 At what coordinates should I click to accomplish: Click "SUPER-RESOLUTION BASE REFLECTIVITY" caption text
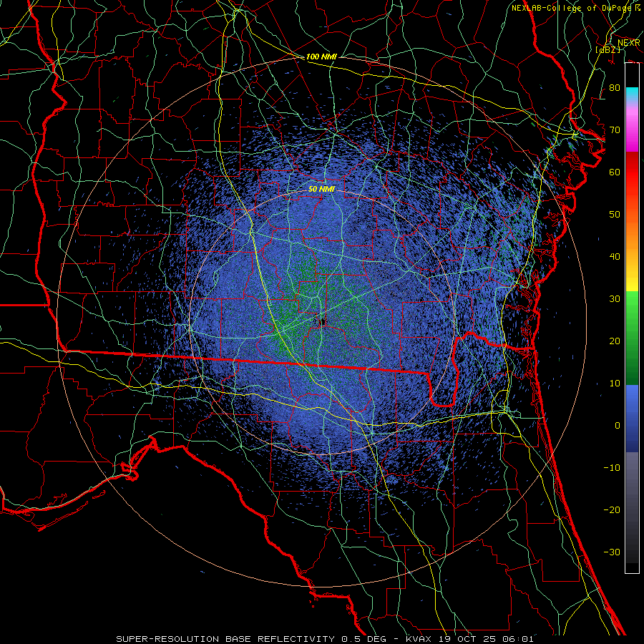click(x=225, y=639)
